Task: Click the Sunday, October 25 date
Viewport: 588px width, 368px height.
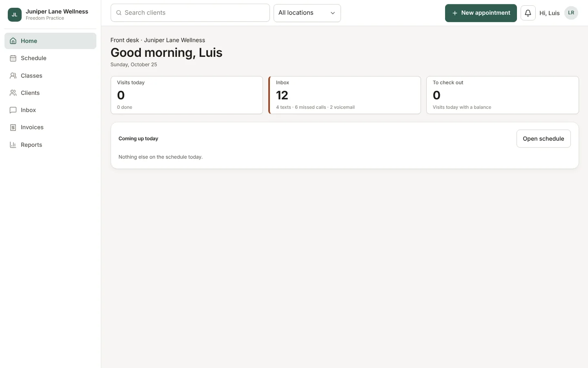Action: tap(134, 65)
